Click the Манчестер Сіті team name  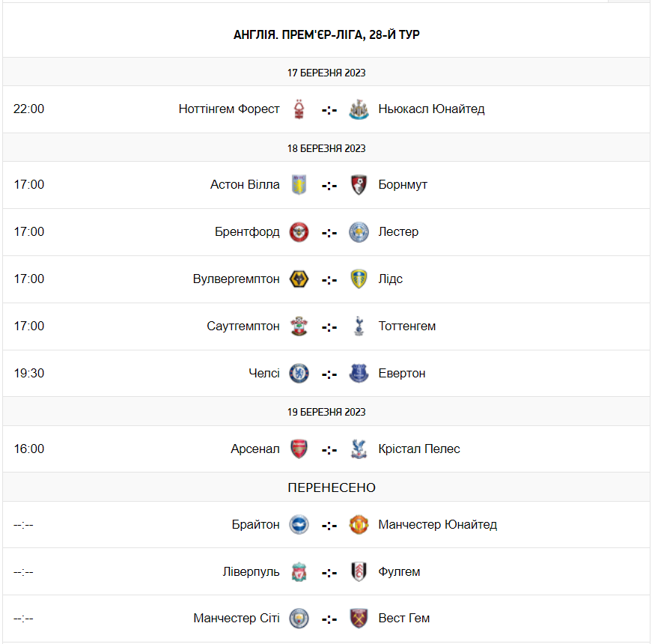[x=237, y=619]
